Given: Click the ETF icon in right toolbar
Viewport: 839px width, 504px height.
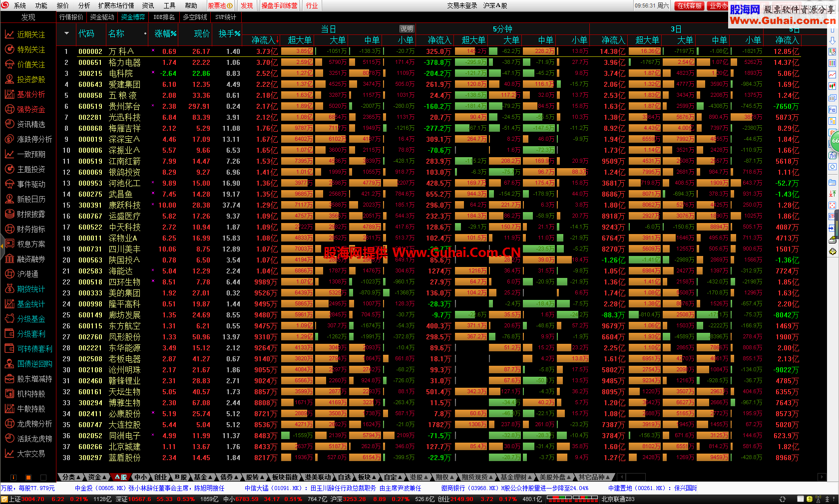Looking at the screenshot, I should pos(833,217).
